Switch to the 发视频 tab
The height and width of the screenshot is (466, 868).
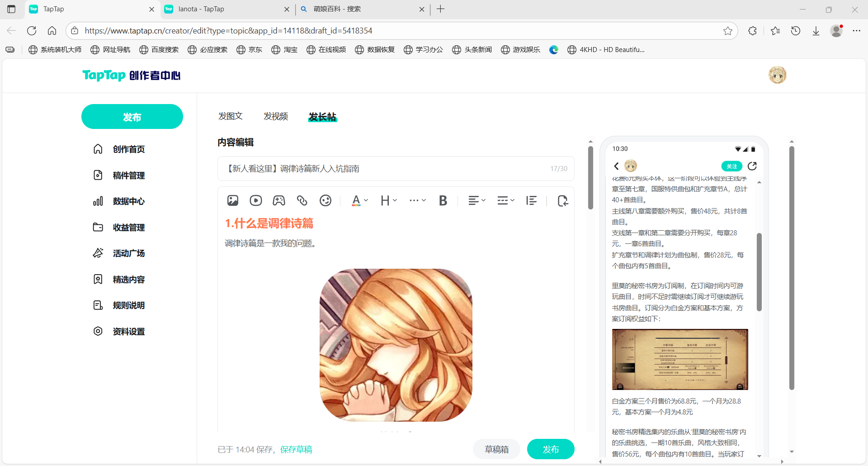tap(276, 116)
